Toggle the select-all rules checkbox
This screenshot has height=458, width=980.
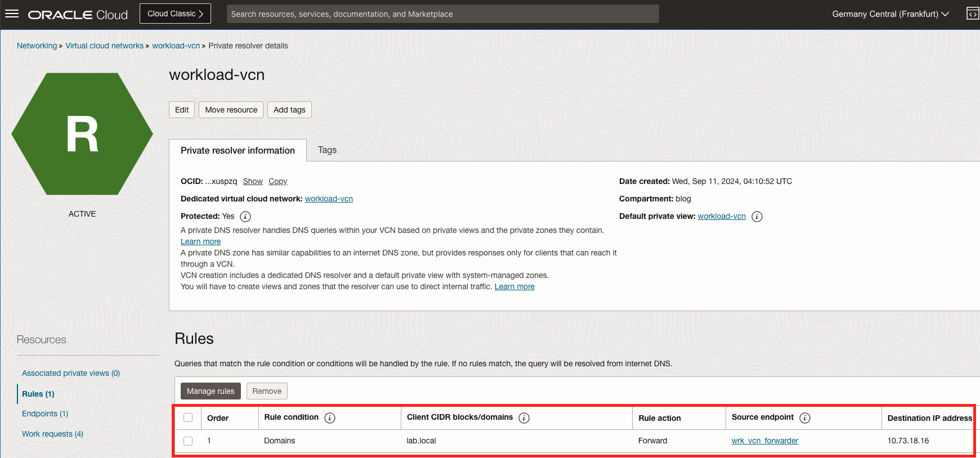(x=188, y=417)
